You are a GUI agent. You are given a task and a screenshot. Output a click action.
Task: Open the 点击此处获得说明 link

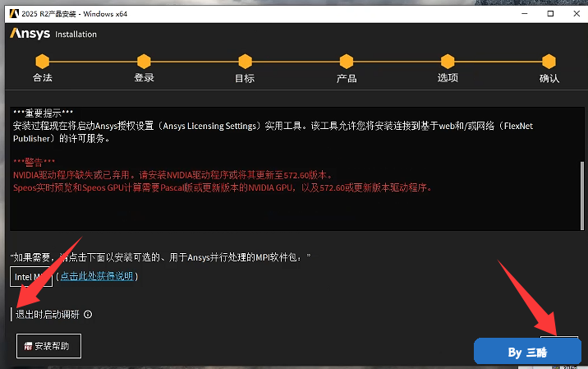point(97,276)
